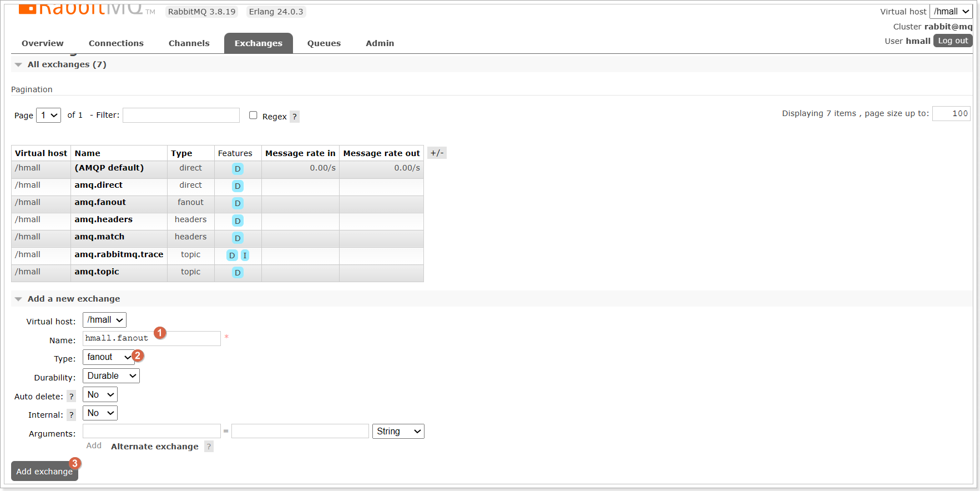Focus the Filter input field
Viewport: 980px width, 491px height.
click(181, 115)
